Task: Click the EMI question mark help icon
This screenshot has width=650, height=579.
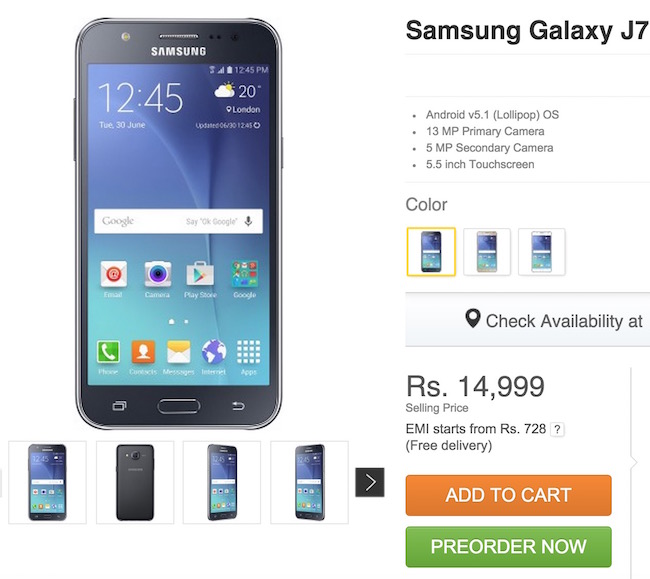Action: pos(557,429)
